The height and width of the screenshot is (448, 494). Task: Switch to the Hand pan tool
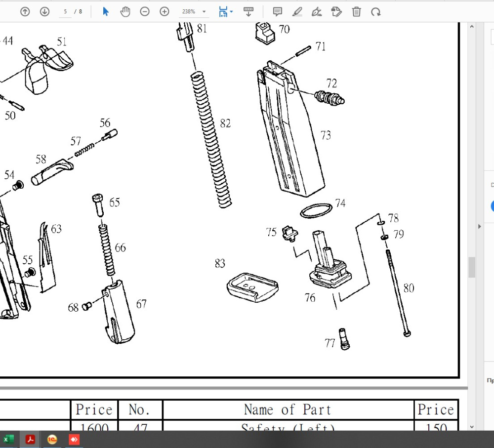click(125, 12)
